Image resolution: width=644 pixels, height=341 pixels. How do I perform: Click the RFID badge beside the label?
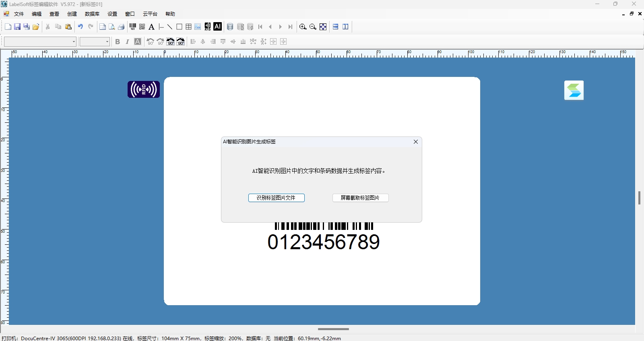click(144, 89)
